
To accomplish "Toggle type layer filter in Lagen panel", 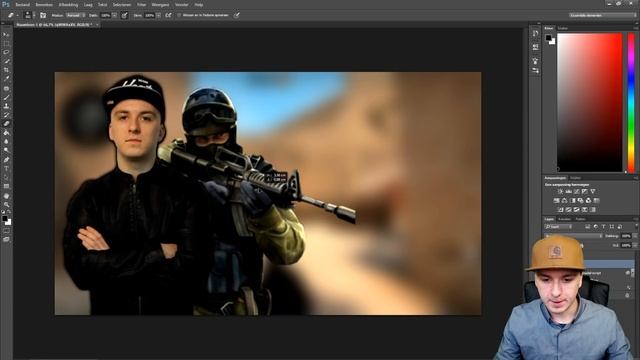I will (x=604, y=227).
